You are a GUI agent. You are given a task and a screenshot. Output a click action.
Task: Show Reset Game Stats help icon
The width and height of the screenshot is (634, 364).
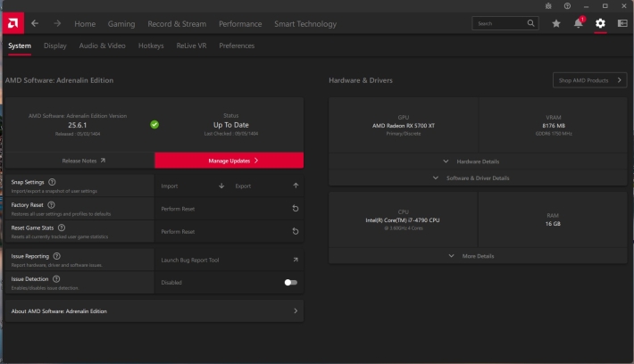(x=62, y=227)
